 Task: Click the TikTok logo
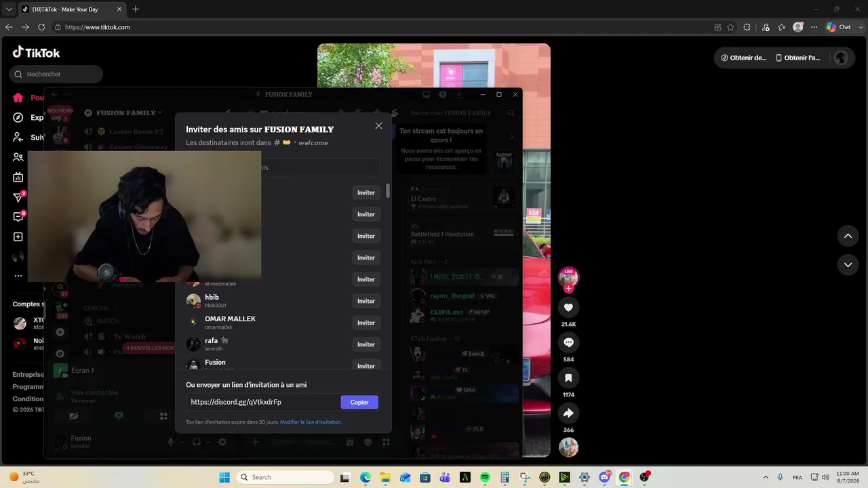click(37, 52)
